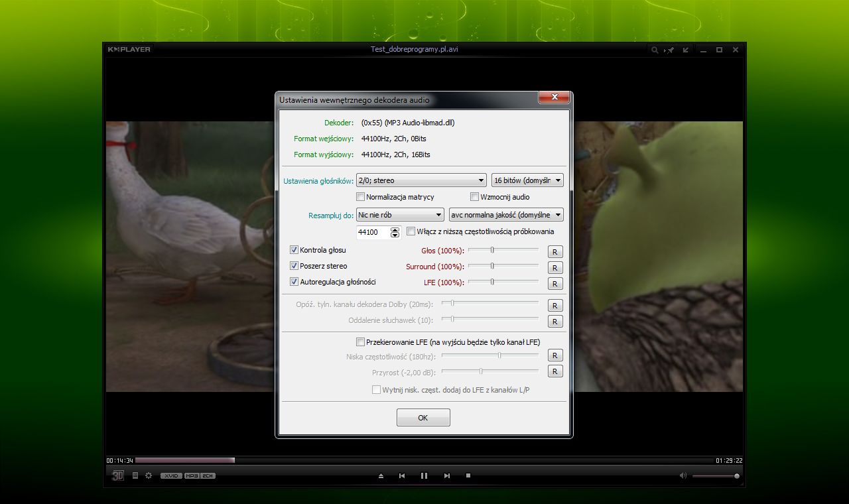Reset LFE level with R button
The image size is (849, 504).
(555, 284)
